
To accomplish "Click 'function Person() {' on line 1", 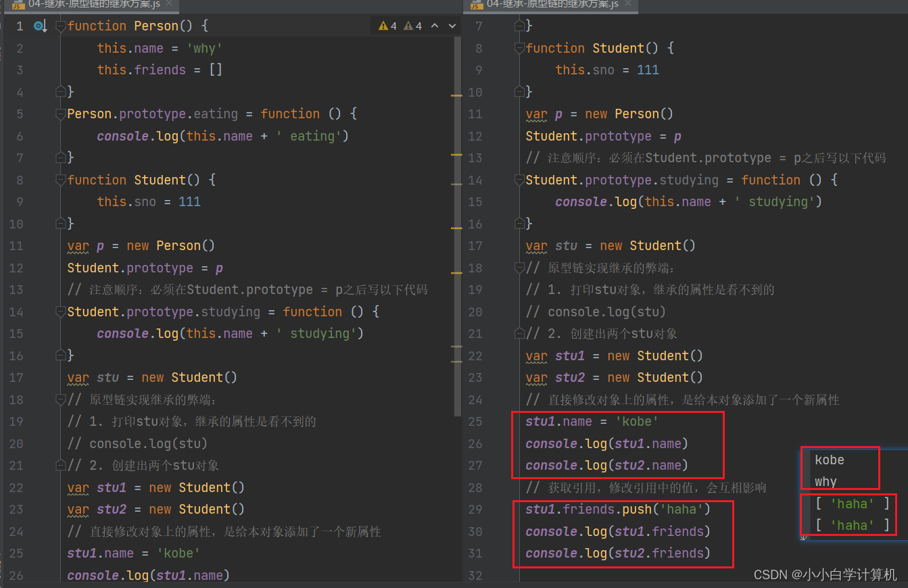I will [138, 26].
